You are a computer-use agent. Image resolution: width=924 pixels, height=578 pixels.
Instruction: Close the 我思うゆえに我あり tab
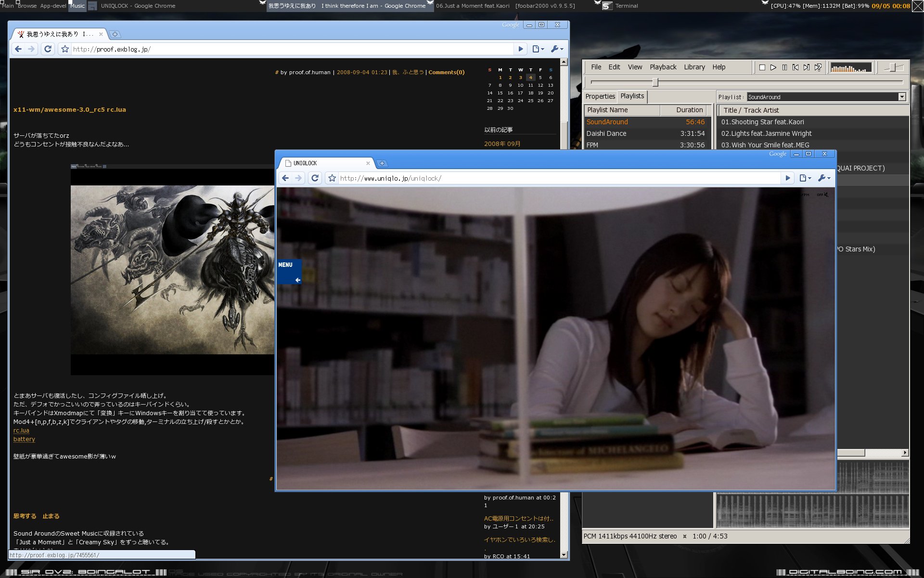click(101, 34)
